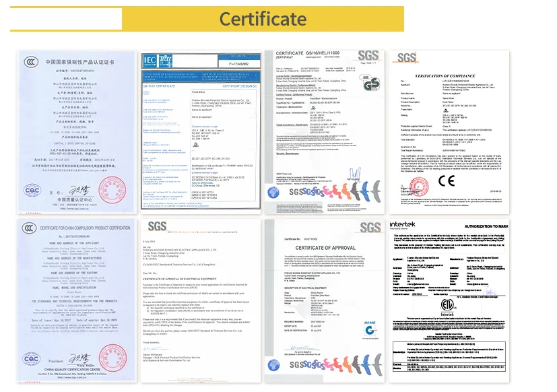
Task: Click the 'CERTIFICATE OF APPROVAL' title
Action: tap(325, 248)
